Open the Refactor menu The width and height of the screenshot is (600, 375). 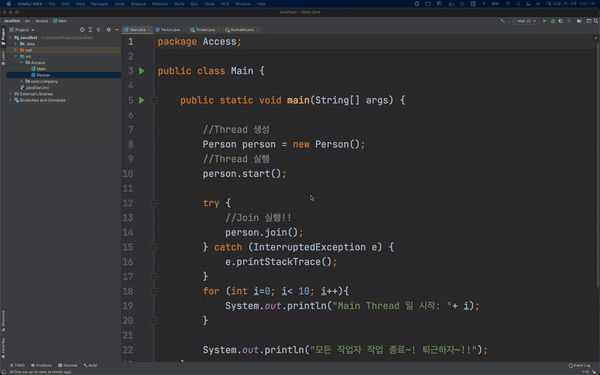pyautogui.click(x=160, y=4)
